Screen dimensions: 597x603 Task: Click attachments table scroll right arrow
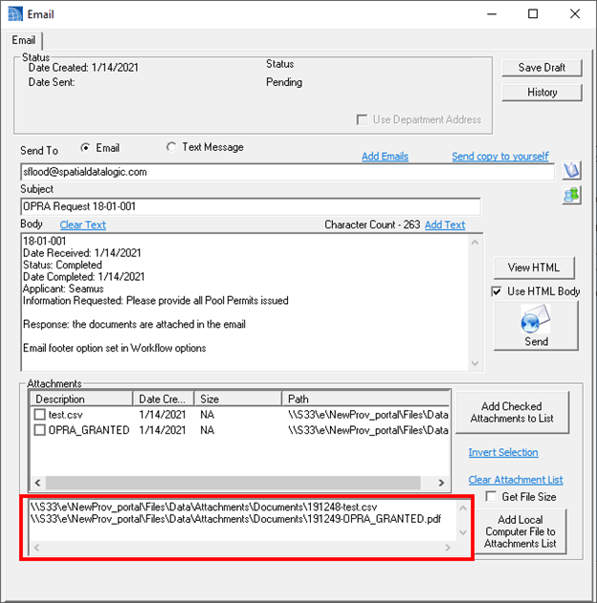coord(441,483)
